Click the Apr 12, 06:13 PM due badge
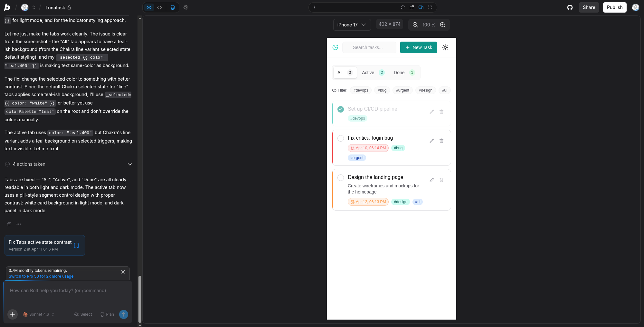644x327 pixels. click(x=368, y=202)
